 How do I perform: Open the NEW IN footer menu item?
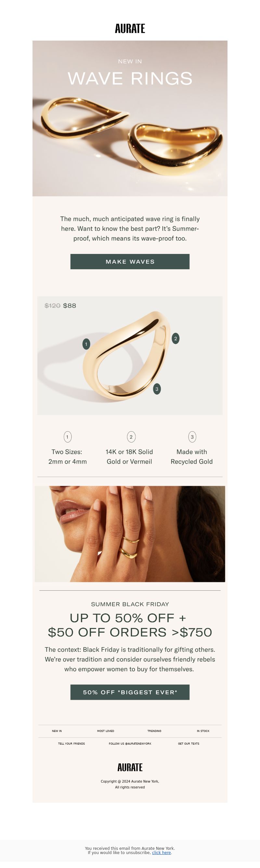(57, 731)
